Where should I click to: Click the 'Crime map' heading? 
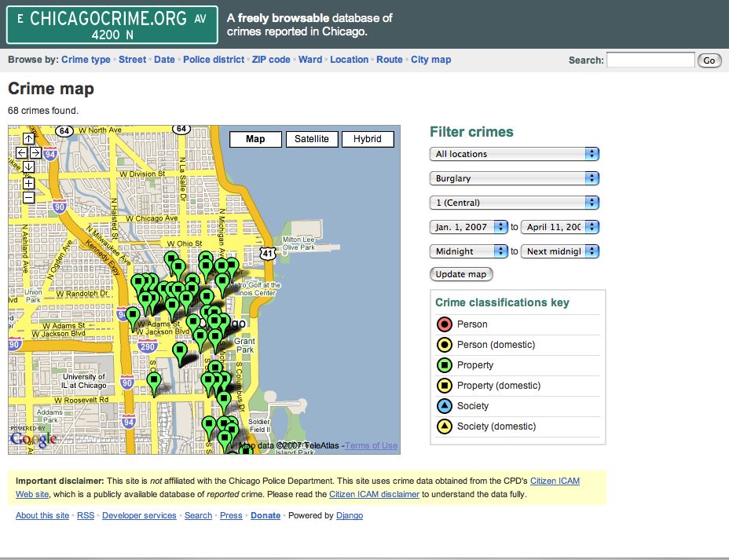(51, 88)
